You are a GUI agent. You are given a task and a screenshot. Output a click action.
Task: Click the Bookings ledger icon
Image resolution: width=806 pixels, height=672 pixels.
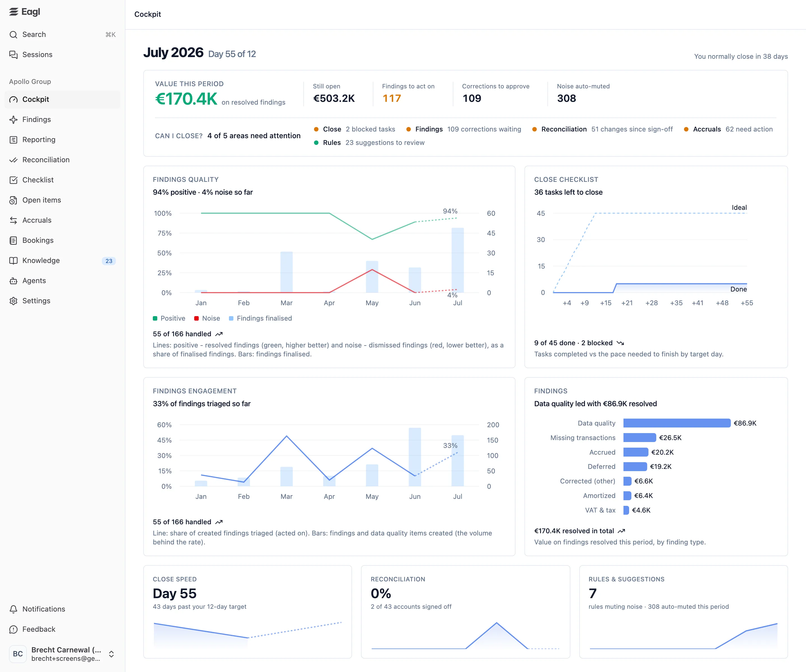click(13, 241)
